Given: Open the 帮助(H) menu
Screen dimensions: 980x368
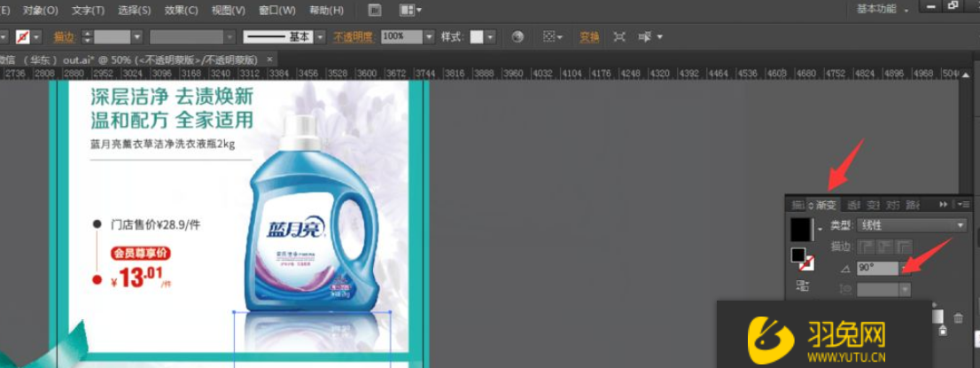Looking at the screenshot, I should [x=326, y=10].
